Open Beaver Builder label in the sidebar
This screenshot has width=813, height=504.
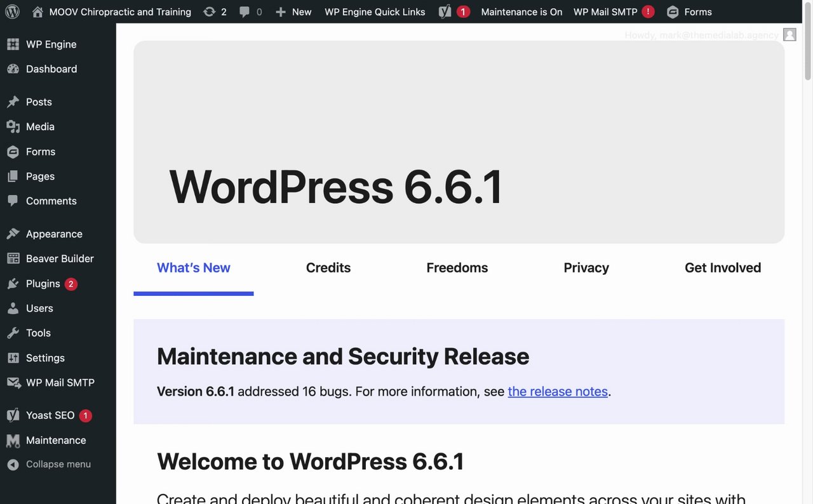(x=60, y=259)
